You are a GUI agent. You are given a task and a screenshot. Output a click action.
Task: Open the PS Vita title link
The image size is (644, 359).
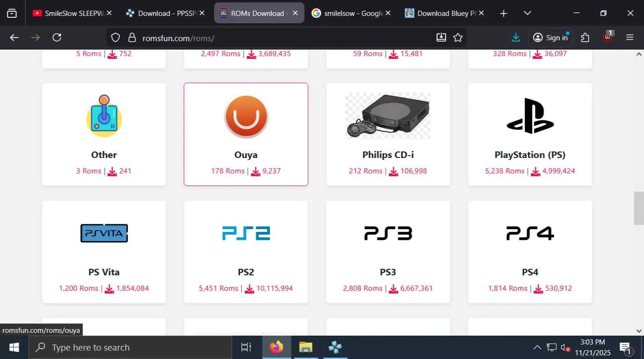104,272
